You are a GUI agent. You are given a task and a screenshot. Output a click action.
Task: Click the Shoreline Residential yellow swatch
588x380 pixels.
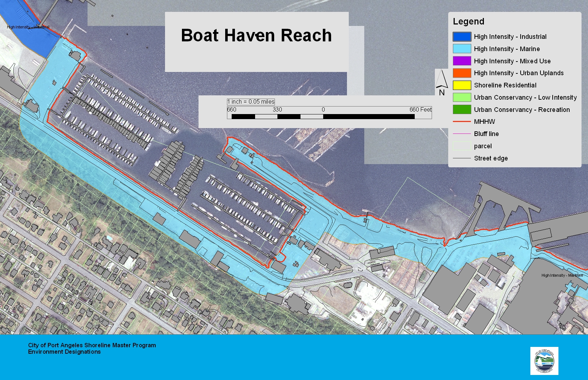462,85
